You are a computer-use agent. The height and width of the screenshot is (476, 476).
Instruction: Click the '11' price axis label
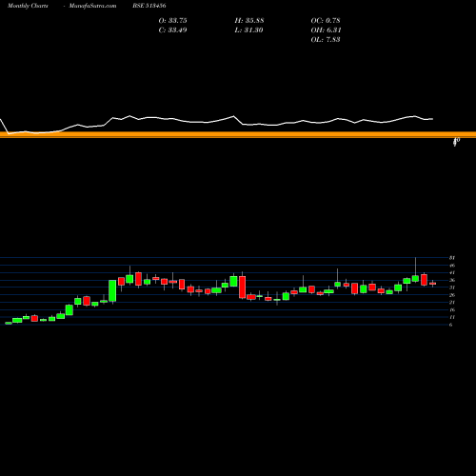point(452,317)
